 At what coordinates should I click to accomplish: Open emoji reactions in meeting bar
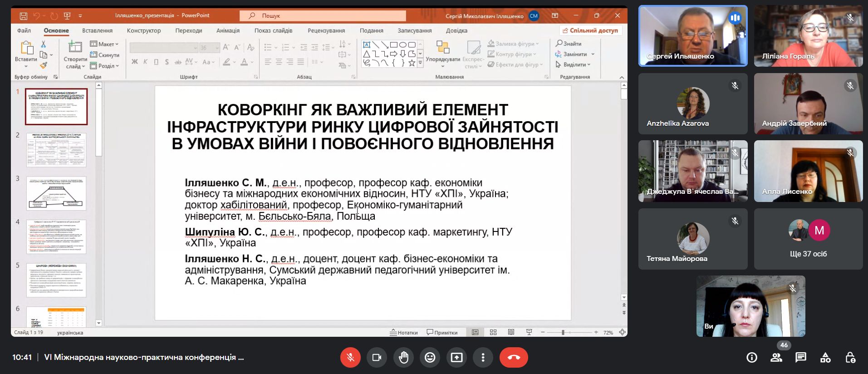[430, 358]
